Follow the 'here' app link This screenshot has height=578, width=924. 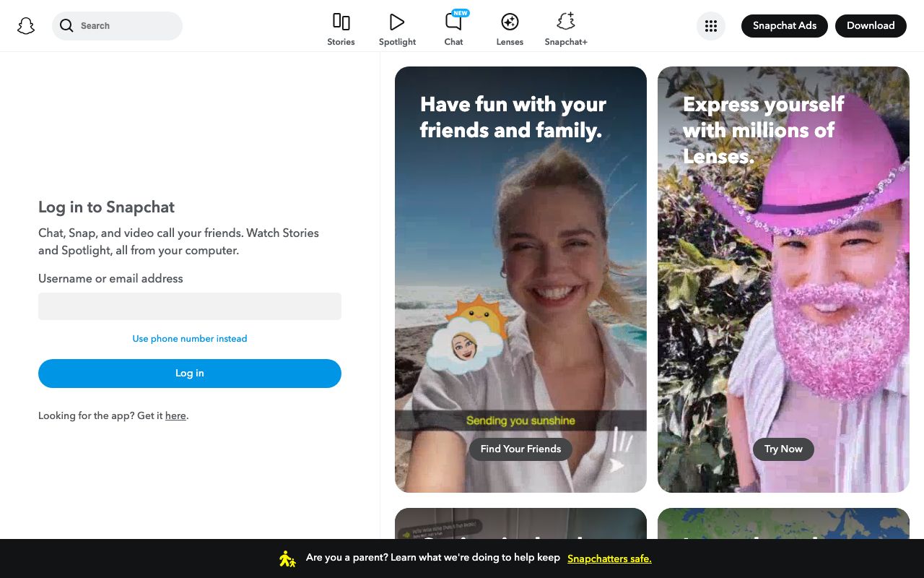[x=175, y=416]
